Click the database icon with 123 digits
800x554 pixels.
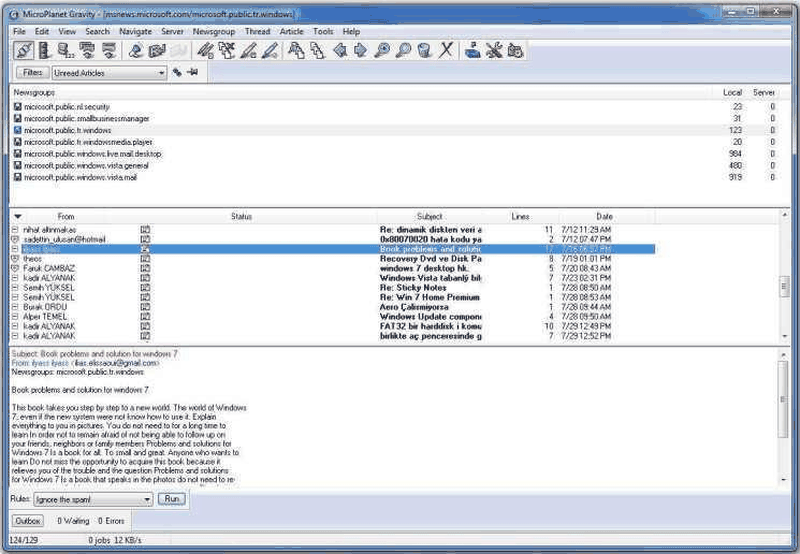point(65,51)
